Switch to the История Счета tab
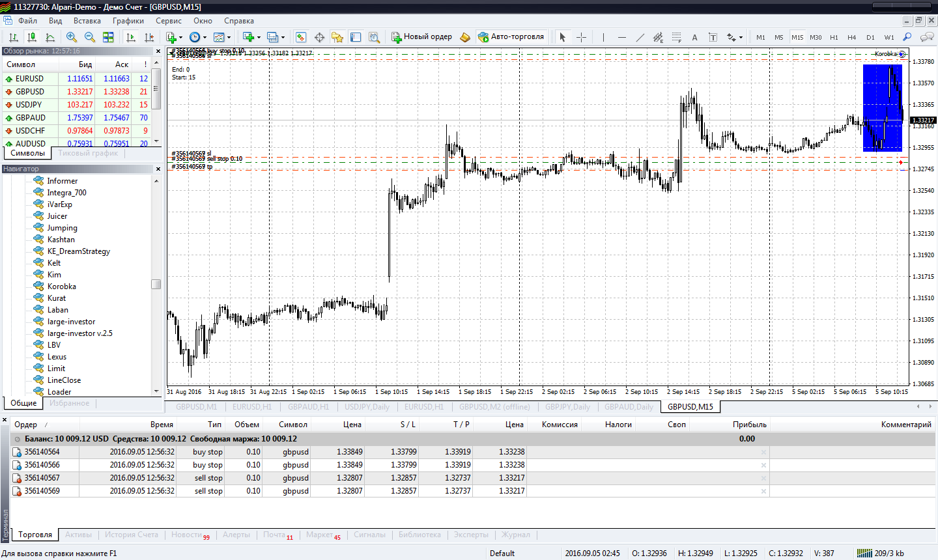Image resolution: width=938 pixels, height=560 pixels. (x=132, y=535)
